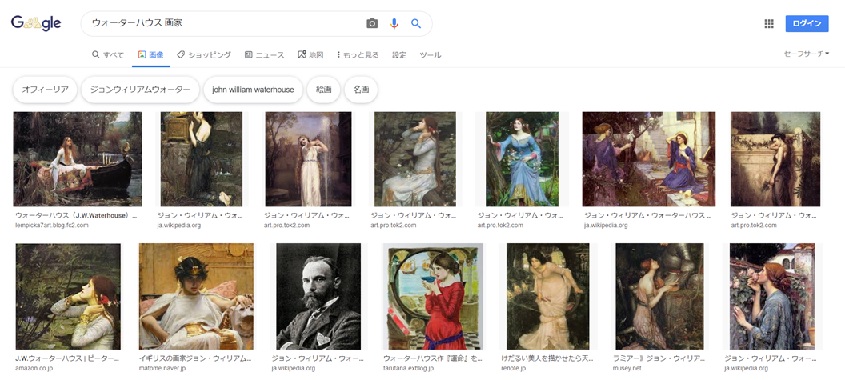Open painting of woman in red dress

[432, 296]
